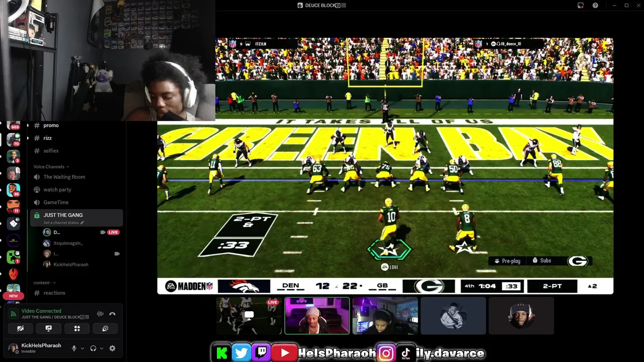Open the server icon with 35 badge
The height and width of the screenshot is (362, 644).
point(14,190)
